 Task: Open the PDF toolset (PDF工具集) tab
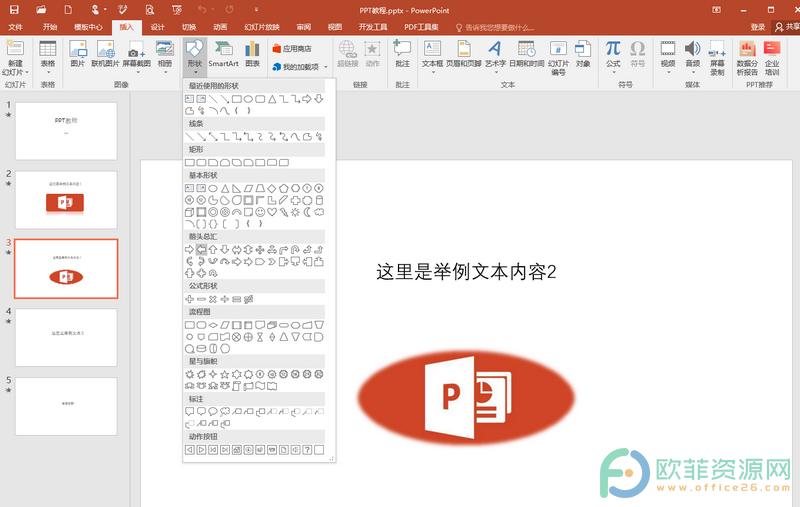(x=421, y=27)
